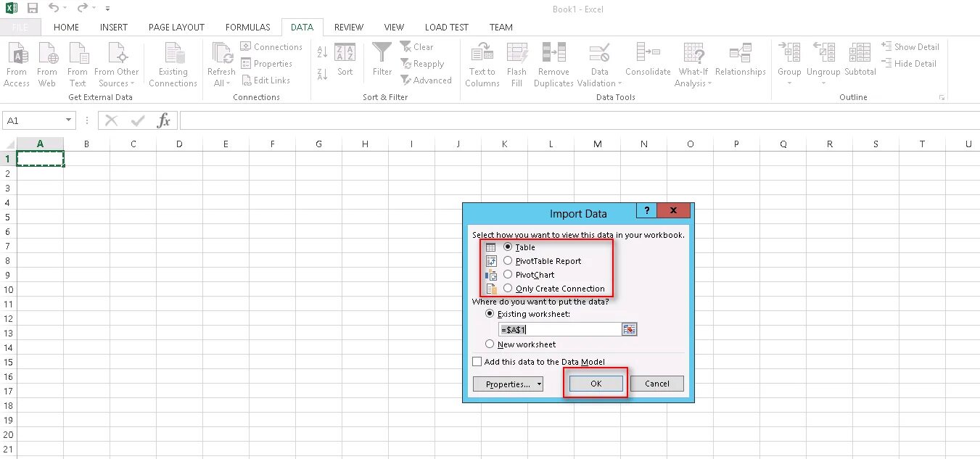980x459 pixels.
Task: Open the REVIEW tab
Action: click(x=349, y=28)
